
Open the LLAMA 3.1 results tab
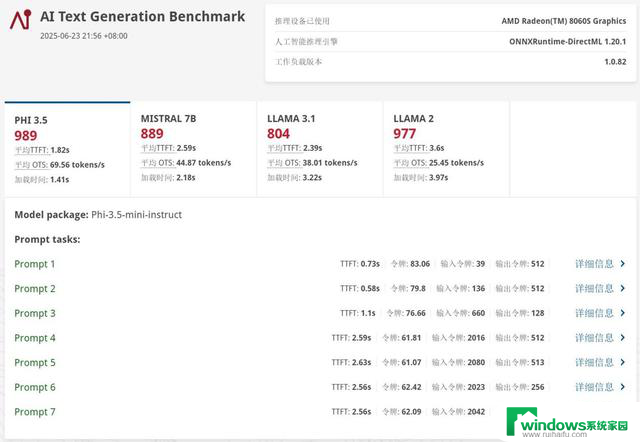[x=320, y=149]
